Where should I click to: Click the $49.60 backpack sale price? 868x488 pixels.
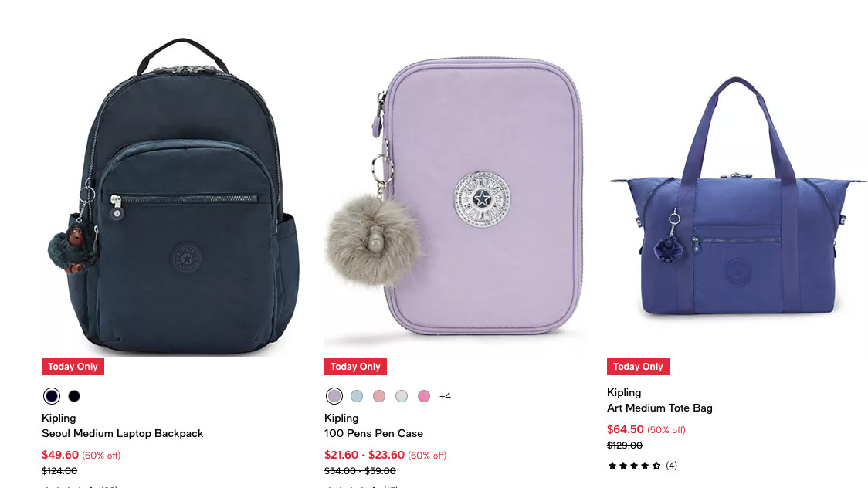click(60, 456)
